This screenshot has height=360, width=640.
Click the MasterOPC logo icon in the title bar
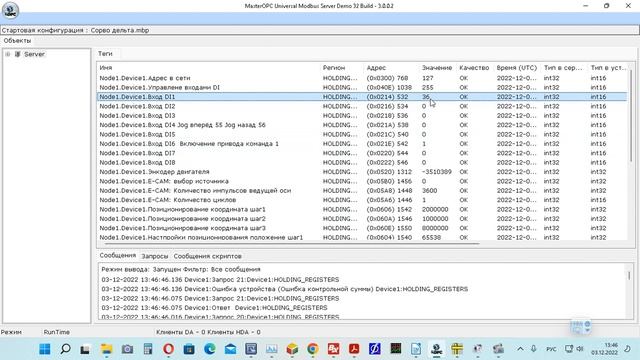(x=10, y=10)
